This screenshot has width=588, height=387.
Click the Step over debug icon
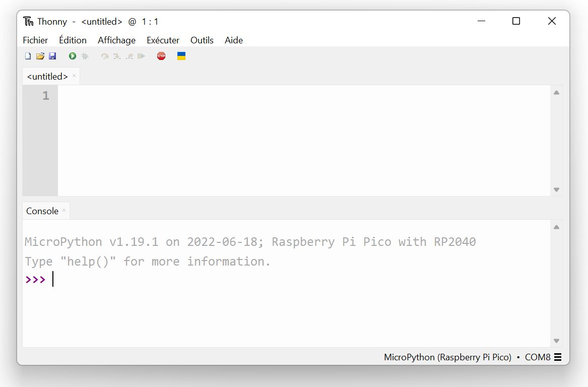point(105,56)
